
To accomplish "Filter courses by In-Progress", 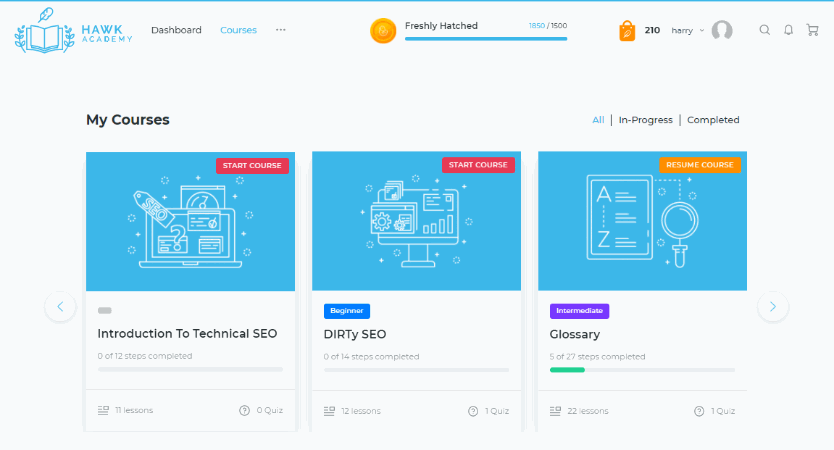I will click(x=645, y=120).
